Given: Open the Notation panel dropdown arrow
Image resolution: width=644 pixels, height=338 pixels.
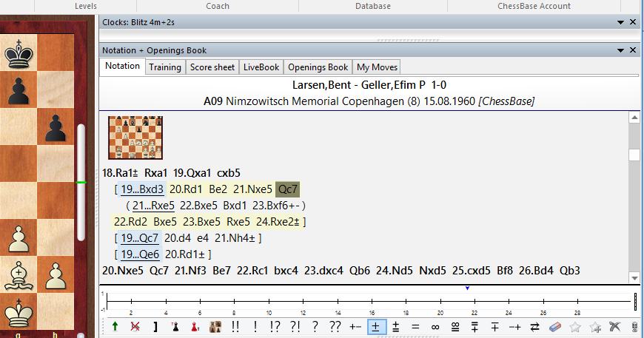Looking at the screenshot, I should [x=621, y=50].
